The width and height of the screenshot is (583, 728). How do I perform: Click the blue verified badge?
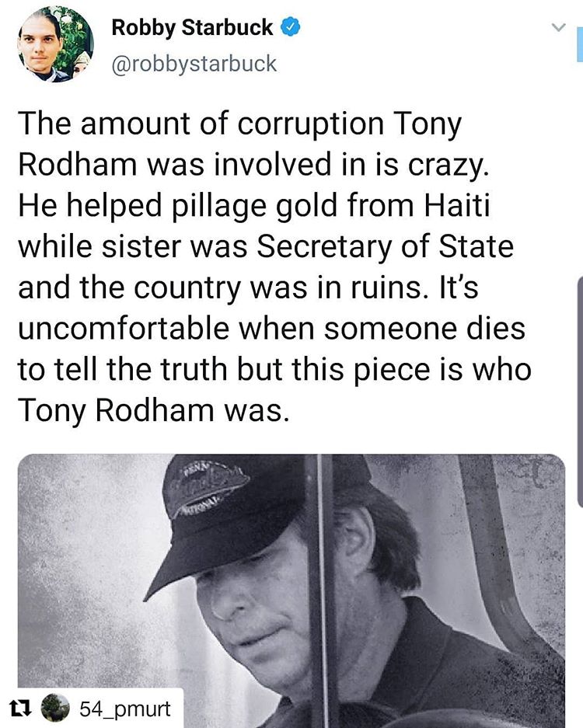pos(291,27)
